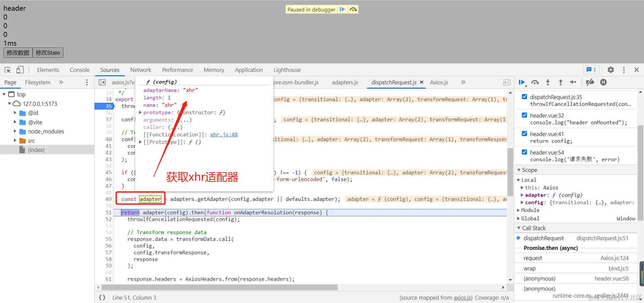Click the 修改数据 button

(x=18, y=53)
